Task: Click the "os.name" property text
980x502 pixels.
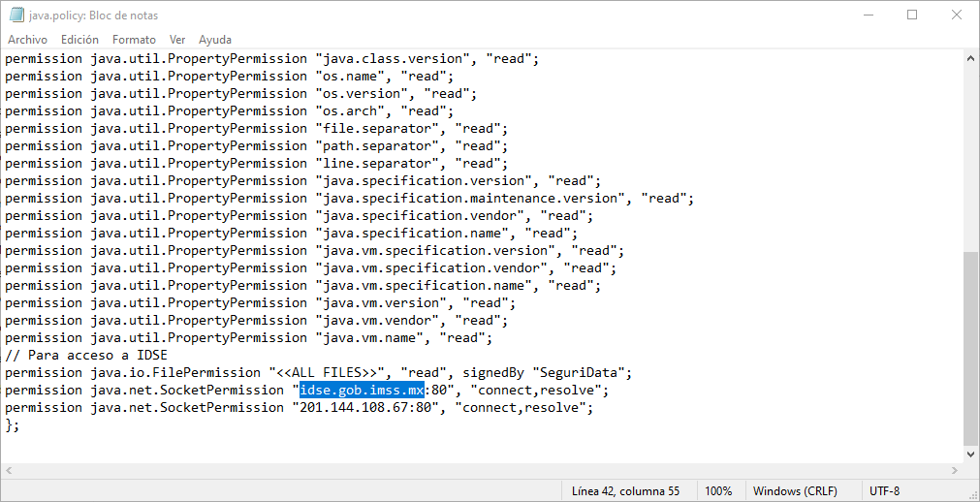Action: point(350,77)
